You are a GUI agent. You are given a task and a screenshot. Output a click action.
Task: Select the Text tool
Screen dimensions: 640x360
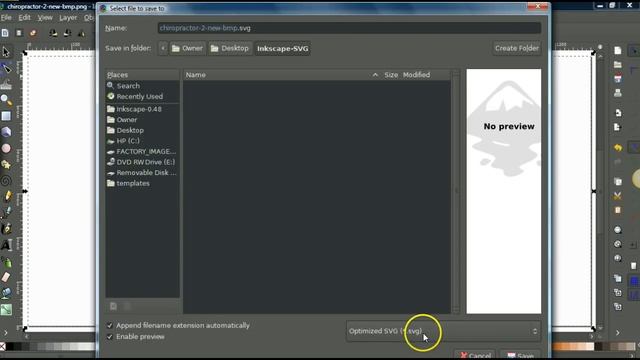coord(6,245)
